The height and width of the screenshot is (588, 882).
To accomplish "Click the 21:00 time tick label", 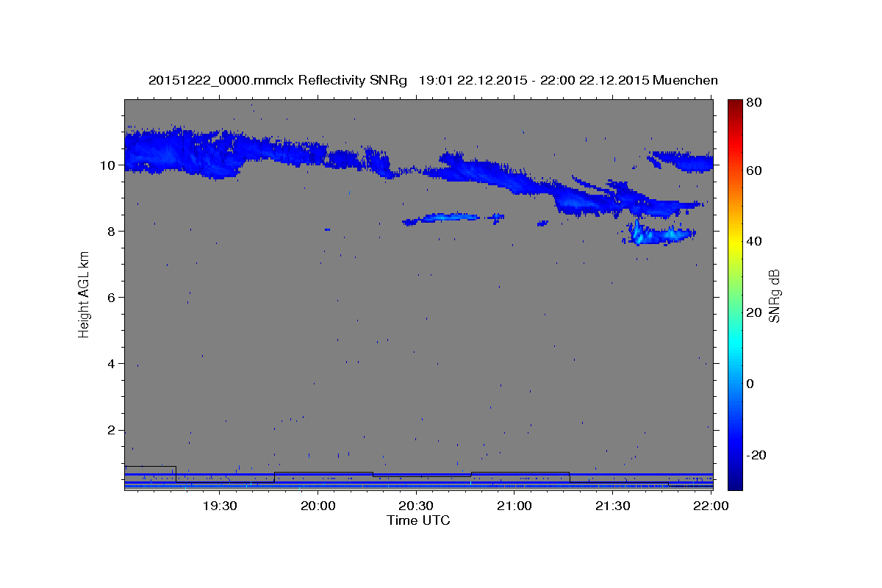I will (514, 506).
